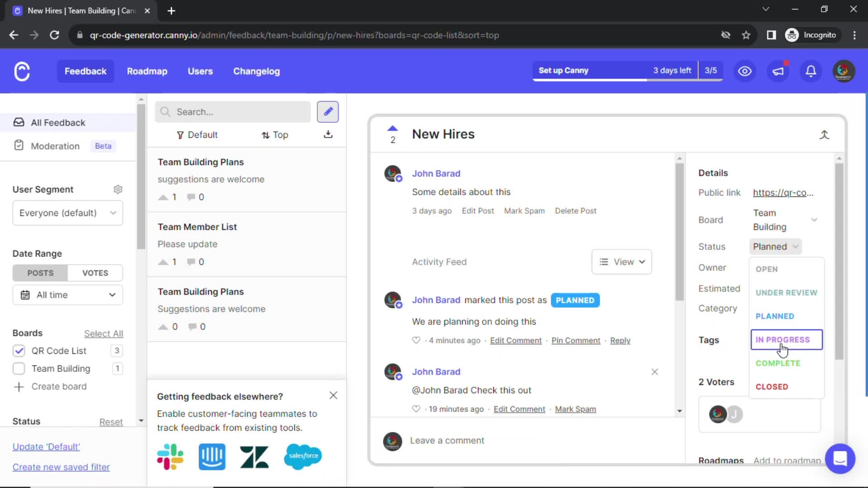Screen dimensions: 868x488
Task: Expand the All time date range dropdown
Action: (67, 294)
